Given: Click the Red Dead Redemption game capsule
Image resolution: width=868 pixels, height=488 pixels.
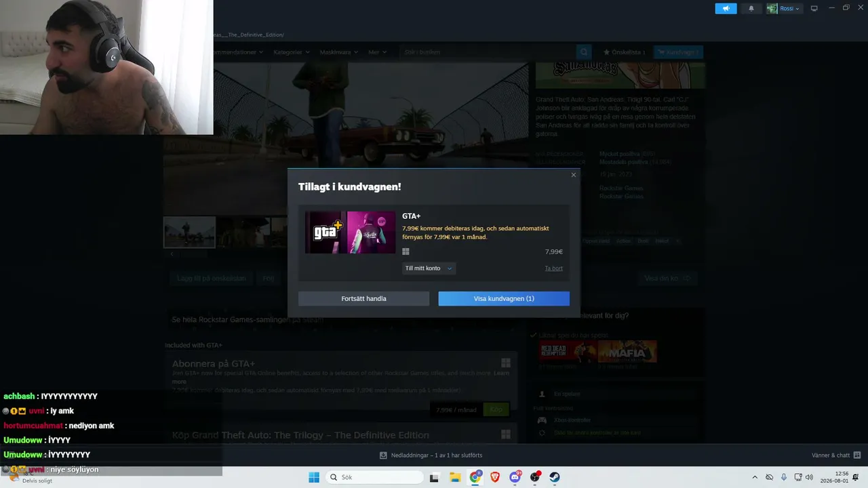Looking at the screenshot, I should tap(568, 351).
